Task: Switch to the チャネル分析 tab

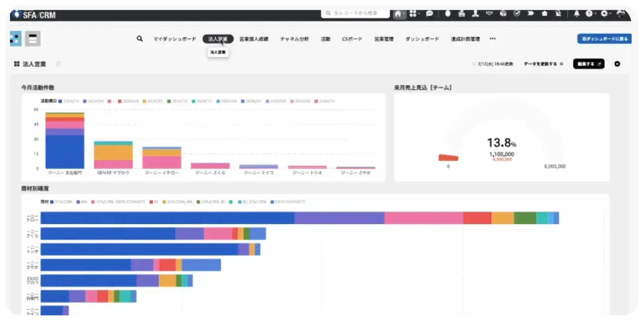Action: (294, 39)
